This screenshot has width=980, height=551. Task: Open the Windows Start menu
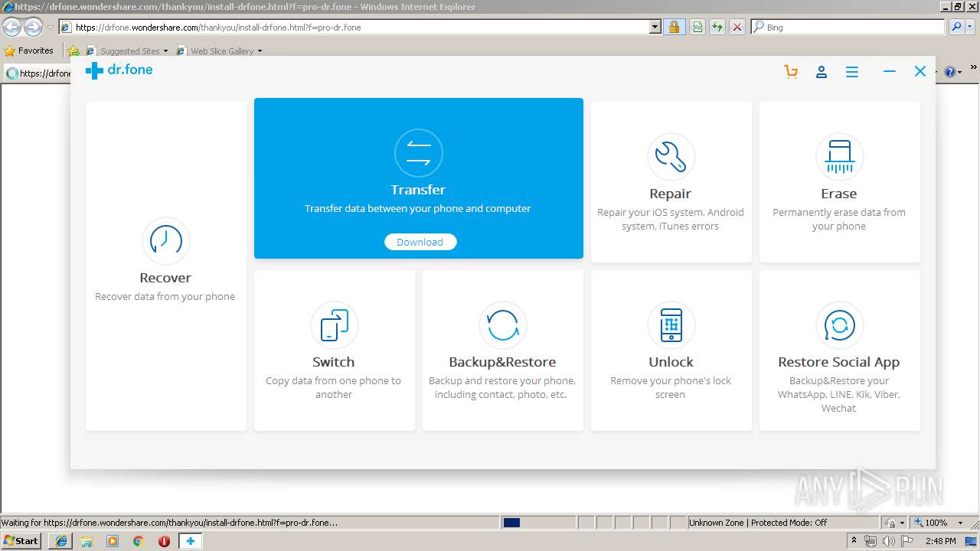pos(21,541)
